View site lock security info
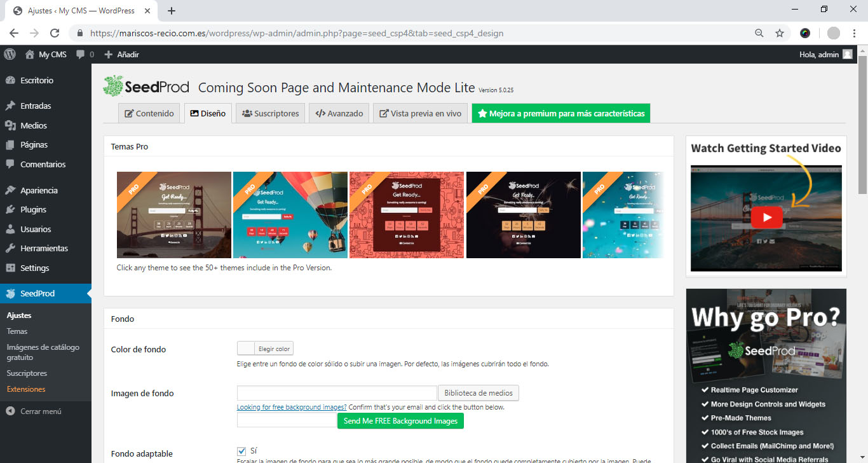The height and width of the screenshot is (463, 868). pyautogui.click(x=80, y=33)
